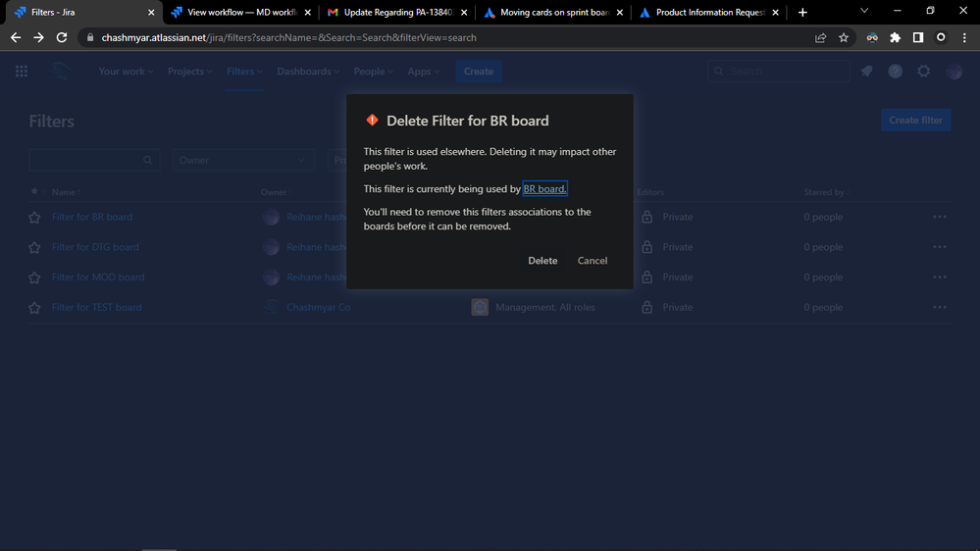Image resolution: width=980 pixels, height=551 pixels.
Task: Close the View workflow browser tab
Action: (307, 12)
